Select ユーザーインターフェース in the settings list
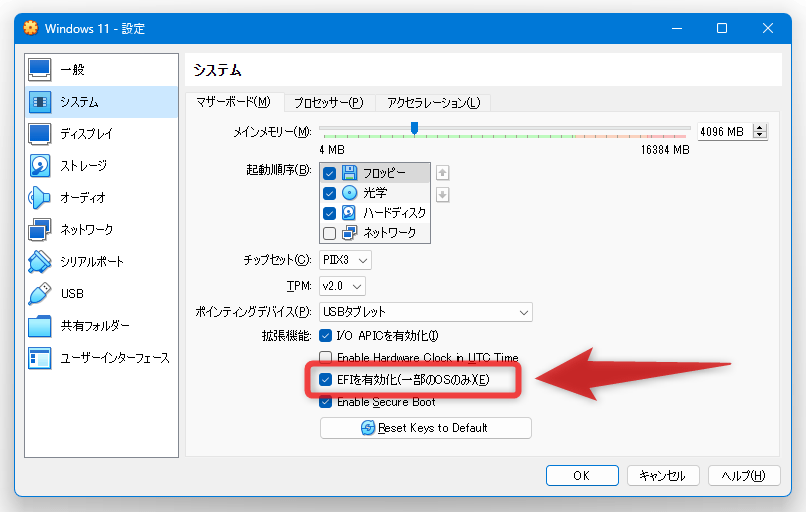 point(101,358)
